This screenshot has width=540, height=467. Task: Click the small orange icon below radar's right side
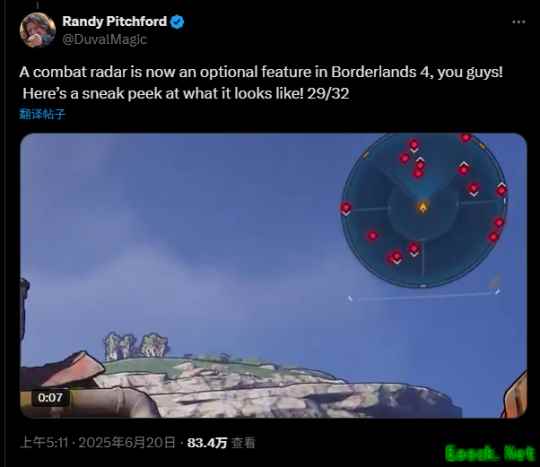point(495,282)
